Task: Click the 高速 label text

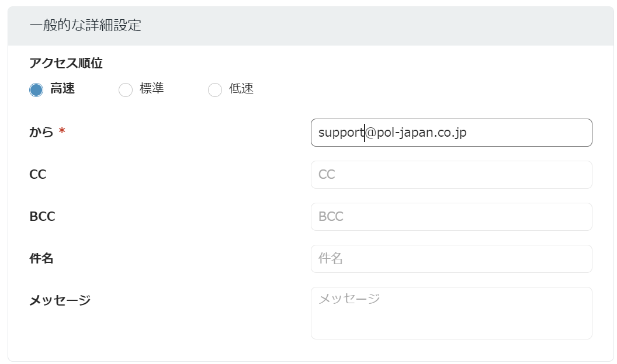Action: click(x=62, y=89)
